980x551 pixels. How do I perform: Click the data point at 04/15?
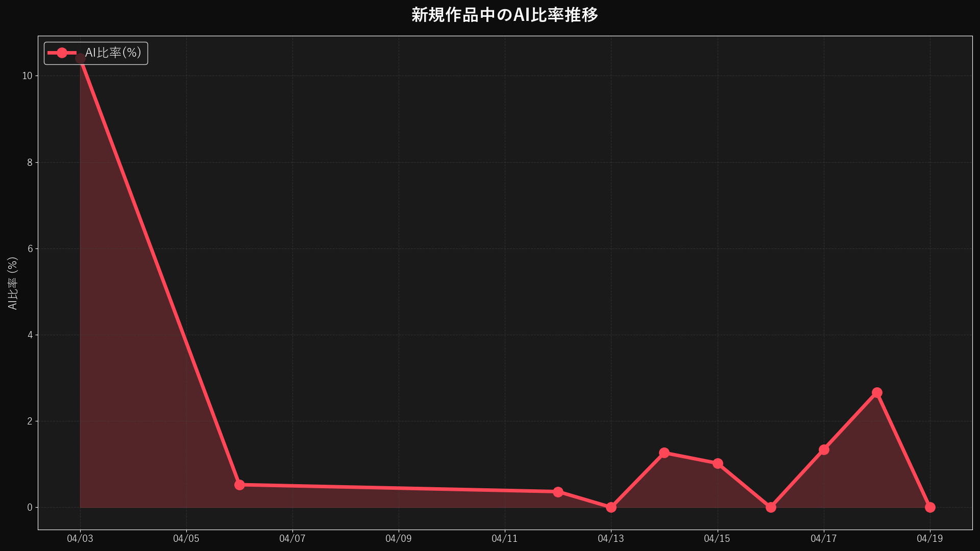718,463
